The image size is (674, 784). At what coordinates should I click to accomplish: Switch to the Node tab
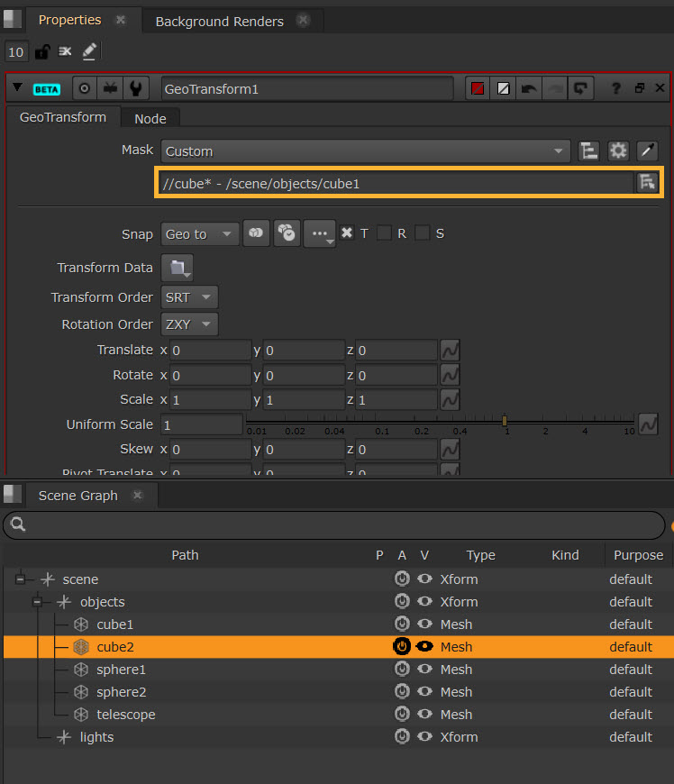150,118
